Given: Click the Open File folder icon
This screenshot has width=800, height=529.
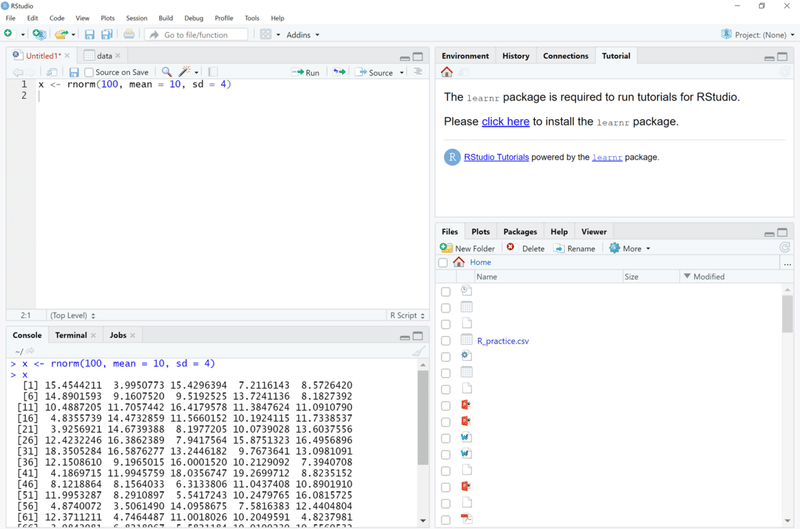Looking at the screenshot, I should pyautogui.click(x=61, y=34).
